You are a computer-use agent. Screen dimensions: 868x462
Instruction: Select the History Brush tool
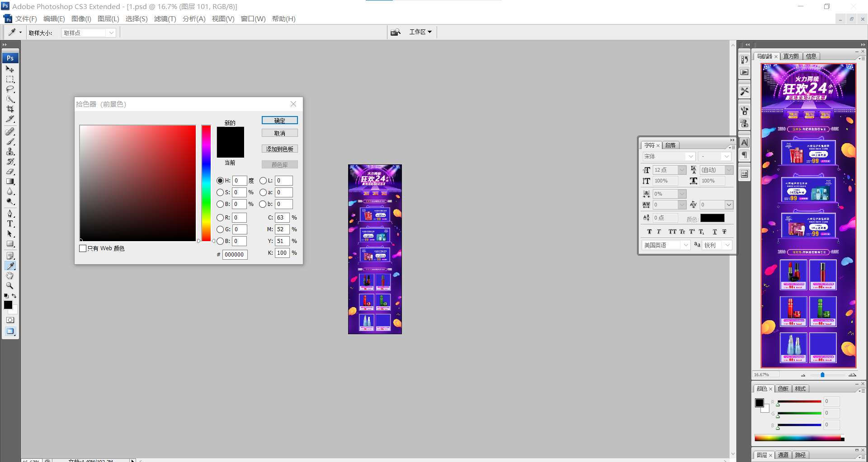10,161
